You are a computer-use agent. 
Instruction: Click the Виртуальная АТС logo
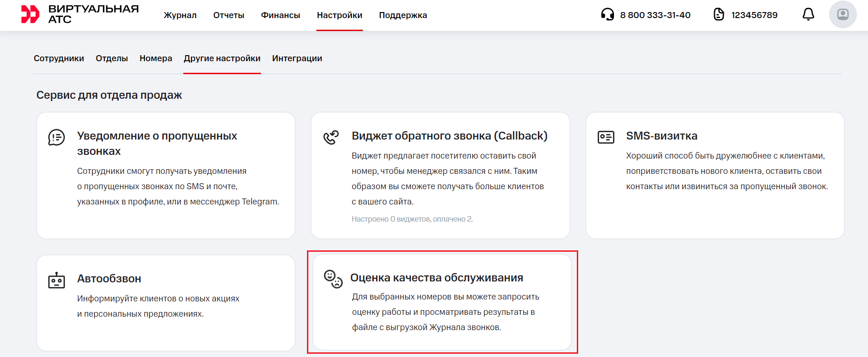point(80,14)
